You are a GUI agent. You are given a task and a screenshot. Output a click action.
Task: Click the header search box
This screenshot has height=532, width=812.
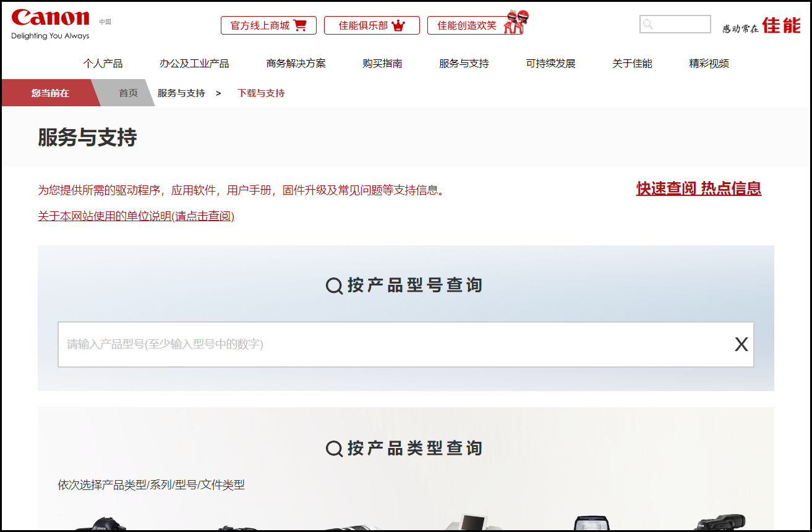pyautogui.click(x=675, y=24)
